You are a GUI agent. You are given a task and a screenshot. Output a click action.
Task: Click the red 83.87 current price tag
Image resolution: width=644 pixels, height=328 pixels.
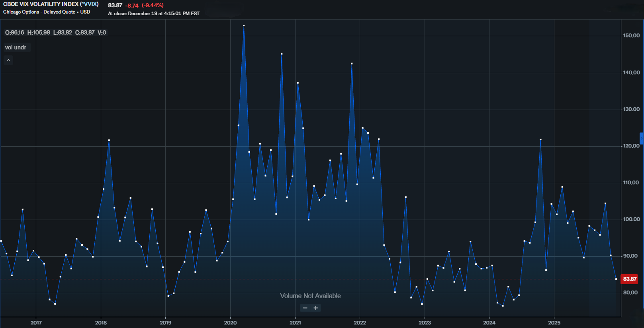tap(629, 279)
